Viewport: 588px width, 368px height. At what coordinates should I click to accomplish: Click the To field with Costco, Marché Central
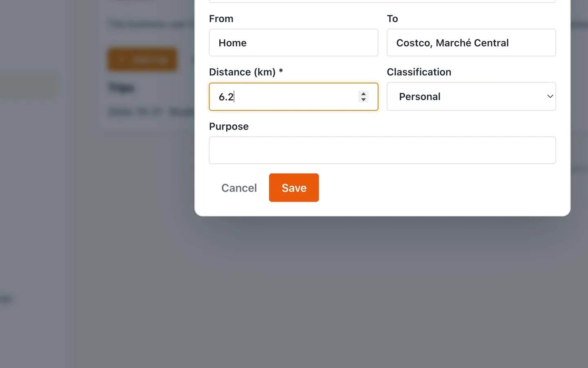(x=471, y=43)
